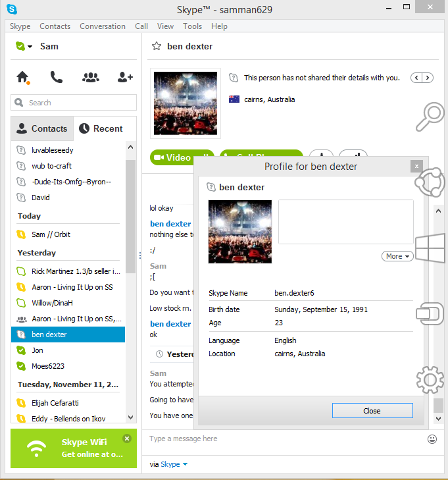The image size is (448, 480).
Task: Click the Windows 8 charms Search icon
Action: point(431,117)
